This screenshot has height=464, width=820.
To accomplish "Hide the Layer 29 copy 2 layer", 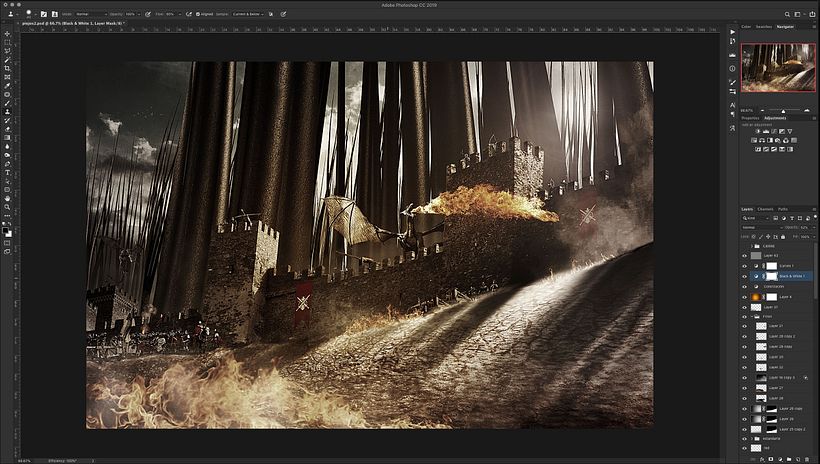I will click(745, 336).
